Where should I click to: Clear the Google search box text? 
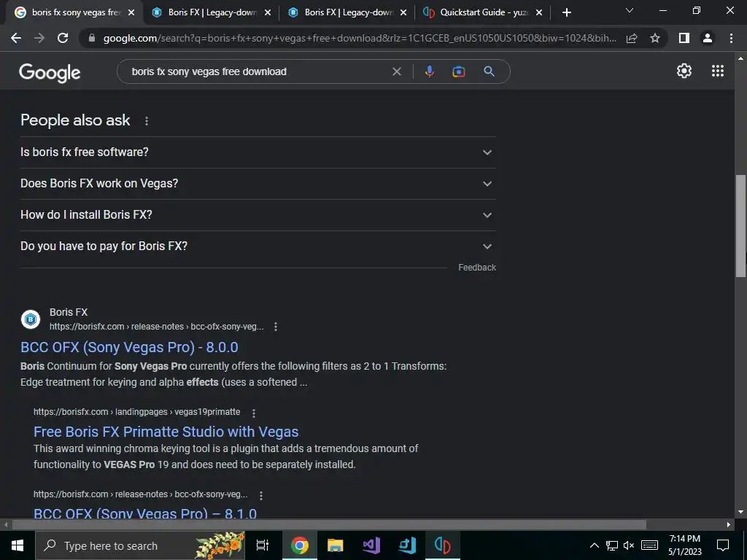[x=396, y=71]
